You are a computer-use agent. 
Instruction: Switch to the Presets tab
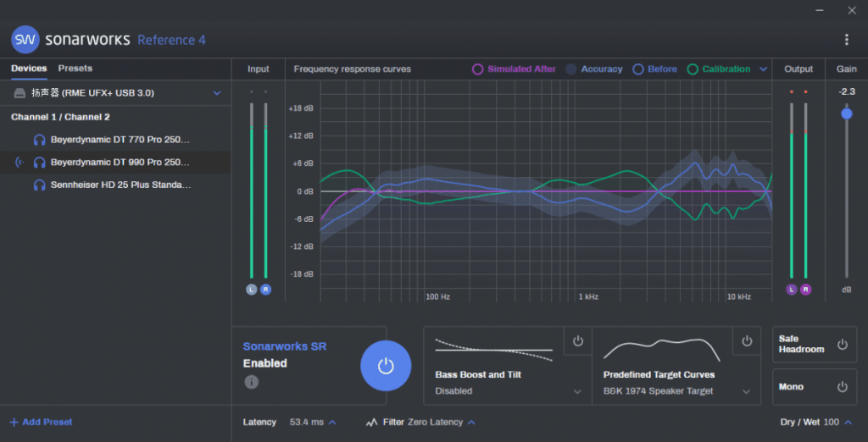pos(75,69)
